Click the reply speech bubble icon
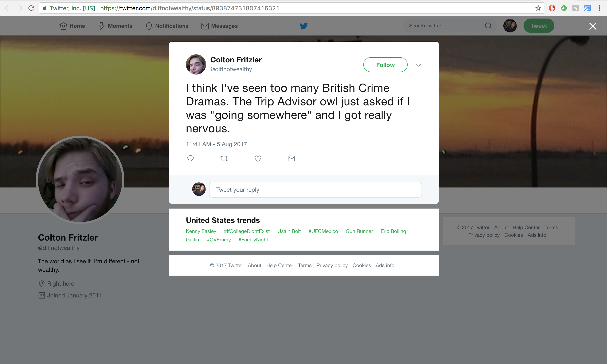Screen dimensions: 607x364 (x=190, y=158)
